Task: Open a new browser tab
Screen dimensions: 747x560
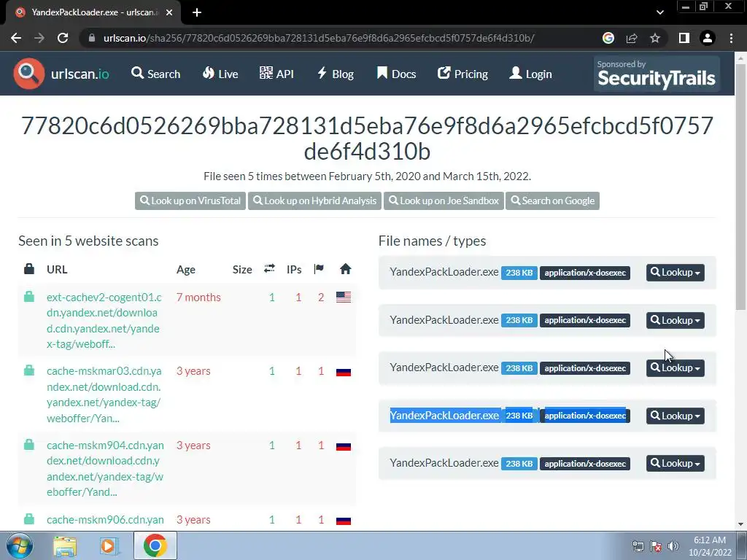Action: coord(197,12)
